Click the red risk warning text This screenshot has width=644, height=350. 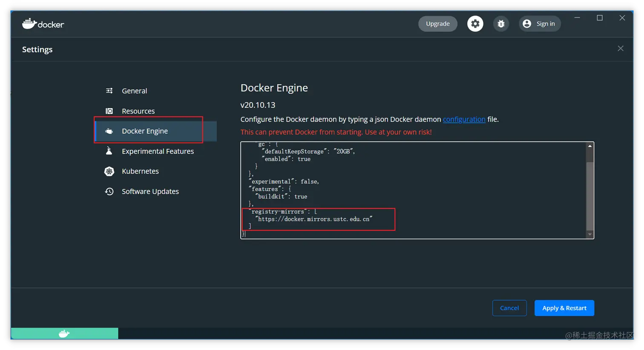(336, 132)
